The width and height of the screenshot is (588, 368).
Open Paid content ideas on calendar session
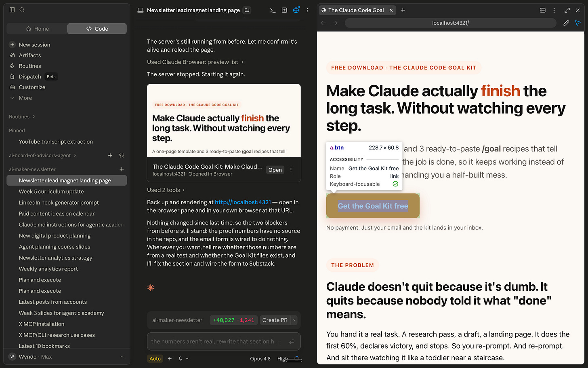pyautogui.click(x=57, y=214)
